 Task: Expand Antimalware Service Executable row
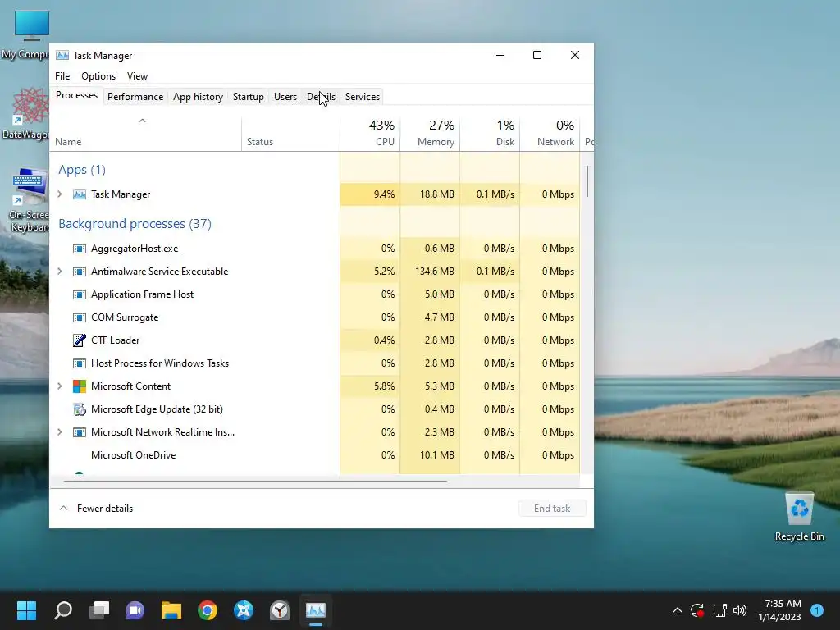(x=60, y=272)
